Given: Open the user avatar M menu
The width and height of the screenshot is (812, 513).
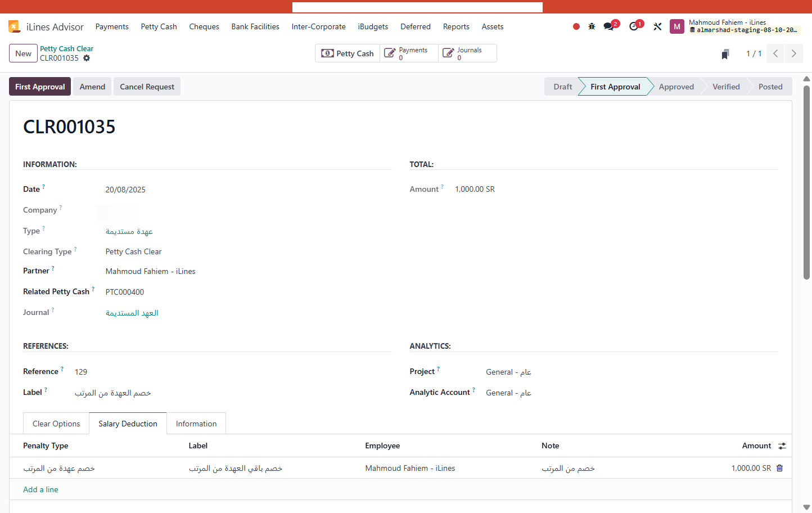Looking at the screenshot, I should (677, 26).
